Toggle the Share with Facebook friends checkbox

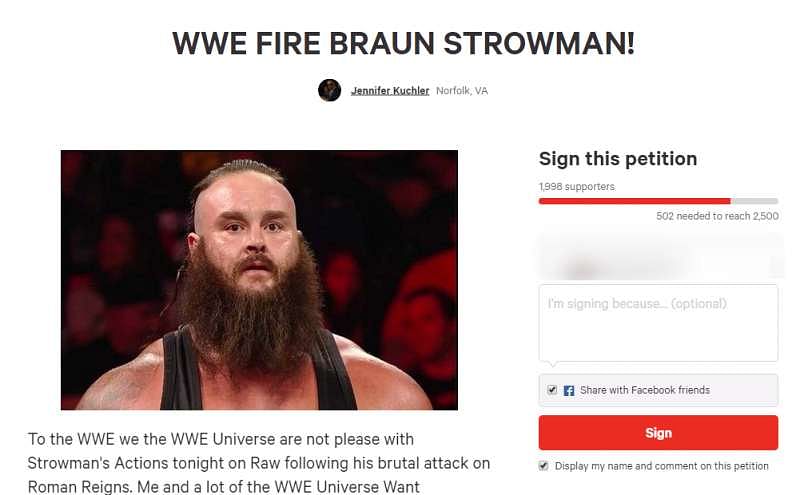552,390
